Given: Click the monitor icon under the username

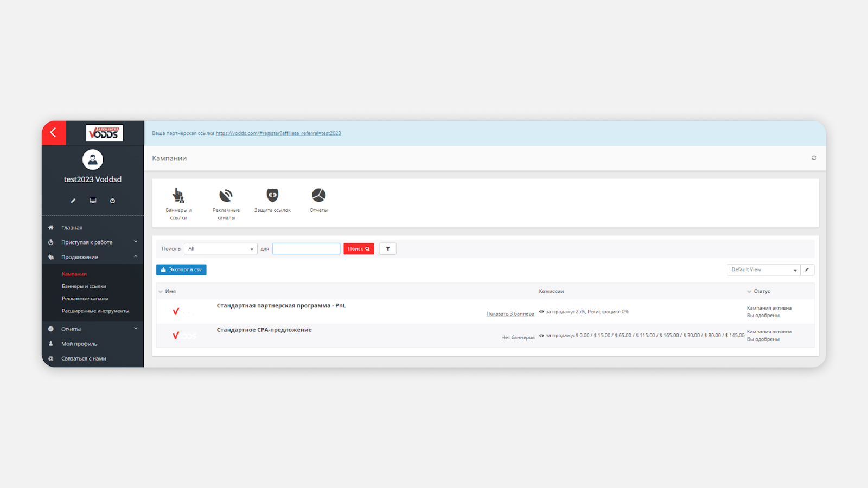Looking at the screenshot, I should (x=93, y=201).
